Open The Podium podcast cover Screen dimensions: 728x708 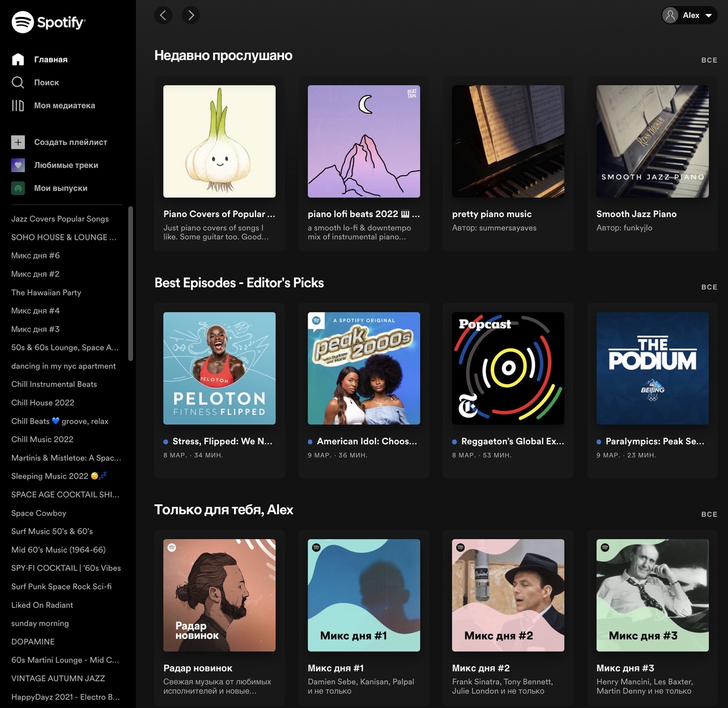(653, 368)
